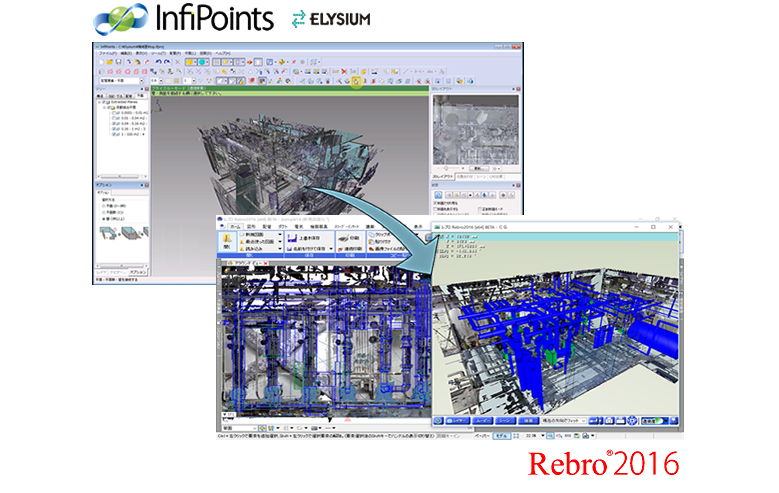Click 連続印刷 icon in Rebro ribbon
This screenshot has width=779, height=493.
[340, 249]
